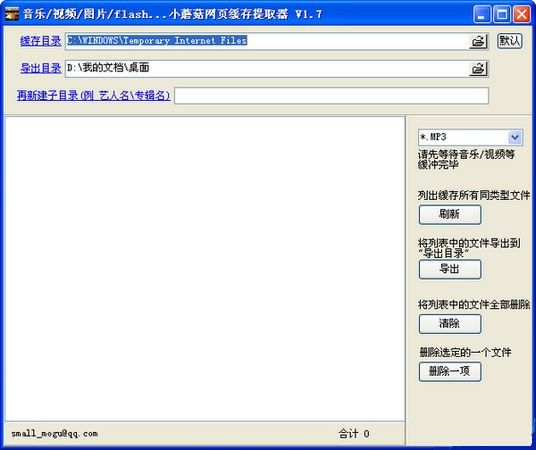Maximize the window
Viewport: 536px width, 450px height.
tap(502, 15)
